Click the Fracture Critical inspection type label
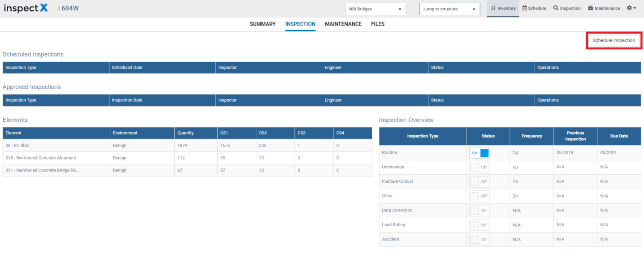The height and width of the screenshot is (280, 644). [398, 181]
